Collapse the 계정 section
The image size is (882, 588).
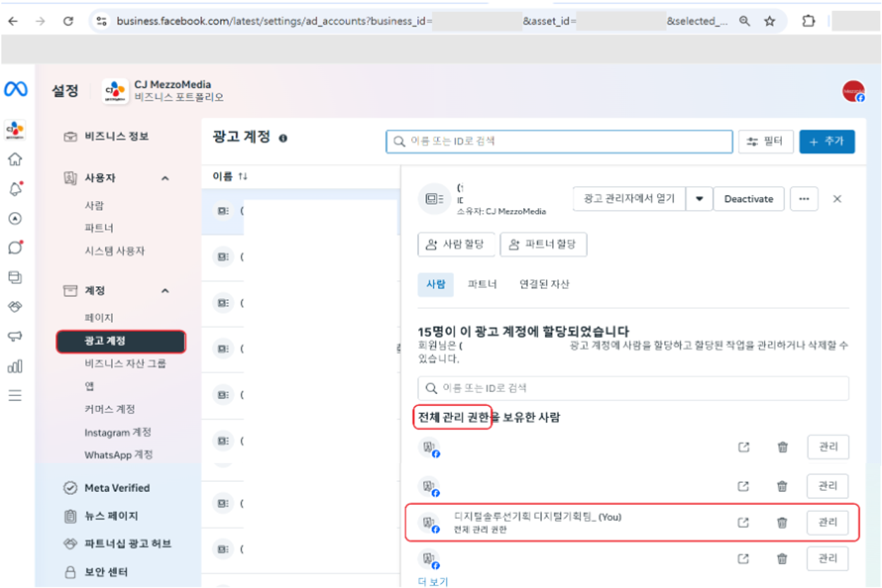click(x=165, y=290)
